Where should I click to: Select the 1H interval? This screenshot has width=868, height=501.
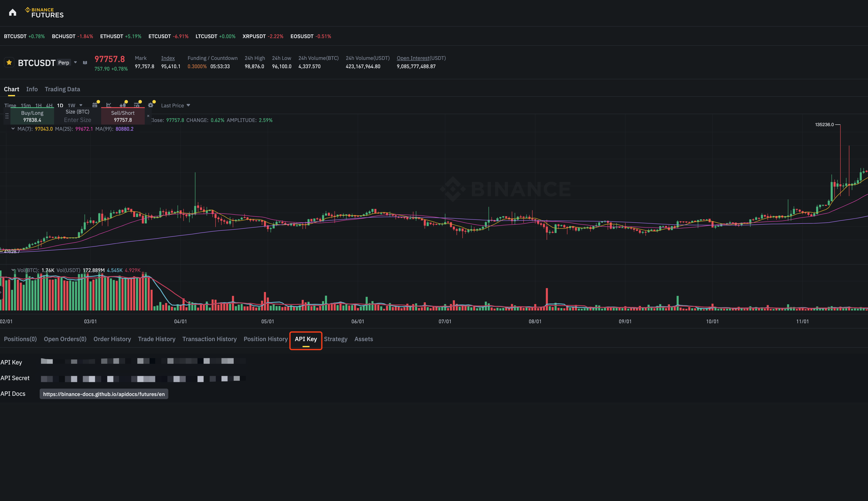38,105
